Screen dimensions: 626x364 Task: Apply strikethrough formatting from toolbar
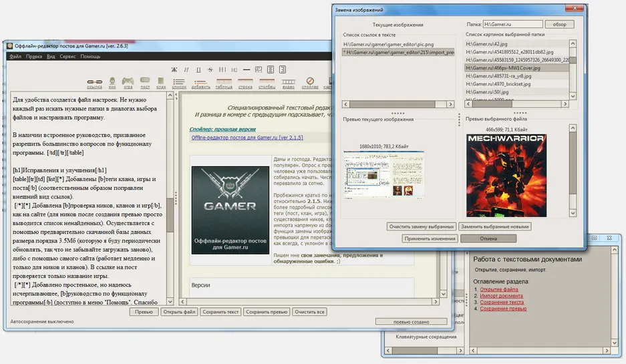pyautogui.click(x=210, y=69)
